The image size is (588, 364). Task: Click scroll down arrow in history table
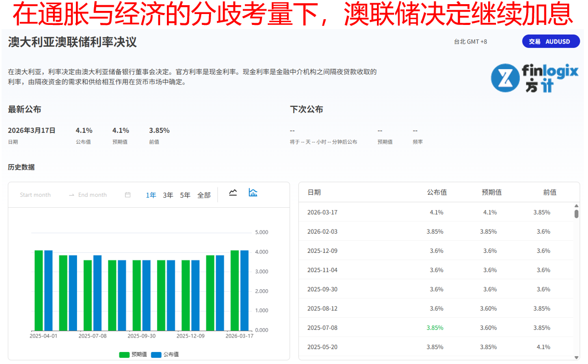coord(576,357)
